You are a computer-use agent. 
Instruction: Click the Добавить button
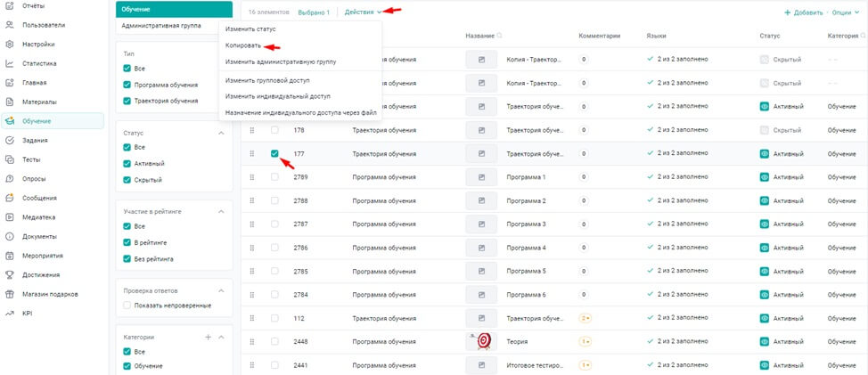tap(803, 12)
